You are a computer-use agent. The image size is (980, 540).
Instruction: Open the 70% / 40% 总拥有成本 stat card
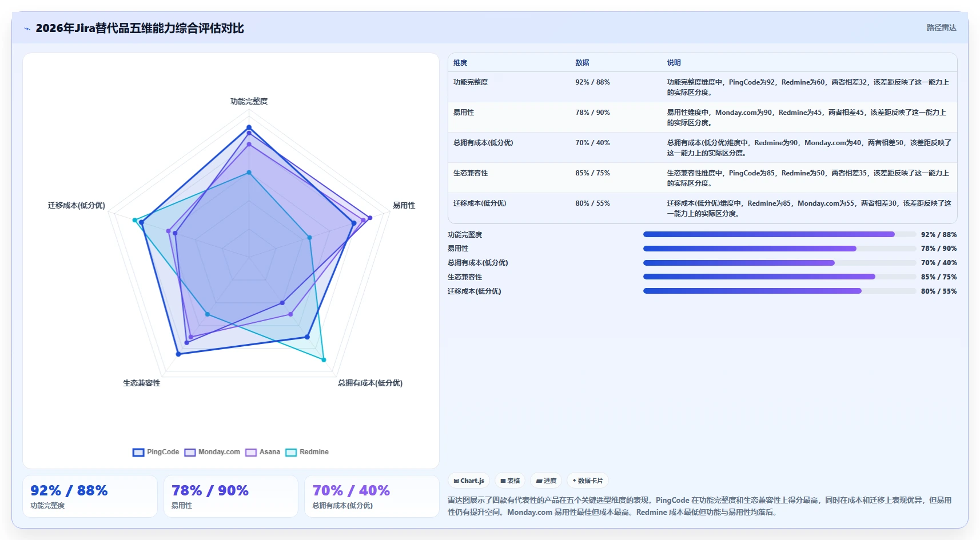[x=372, y=497]
